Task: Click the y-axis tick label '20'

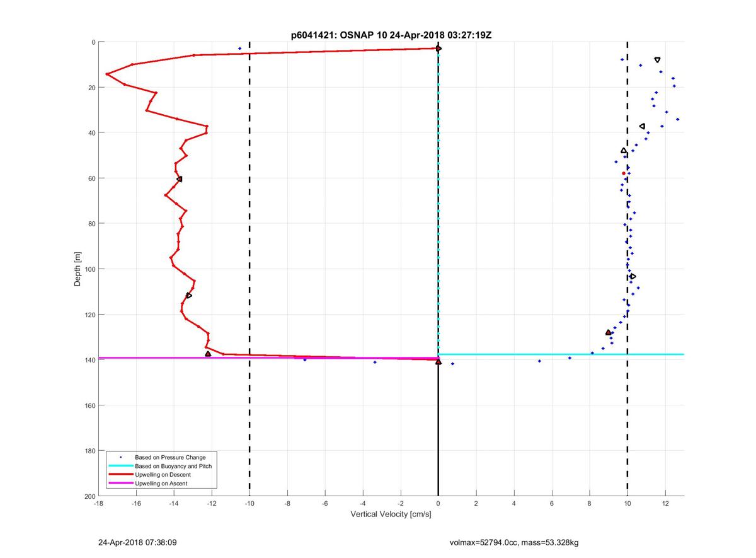Action: click(x=91, y=88)
